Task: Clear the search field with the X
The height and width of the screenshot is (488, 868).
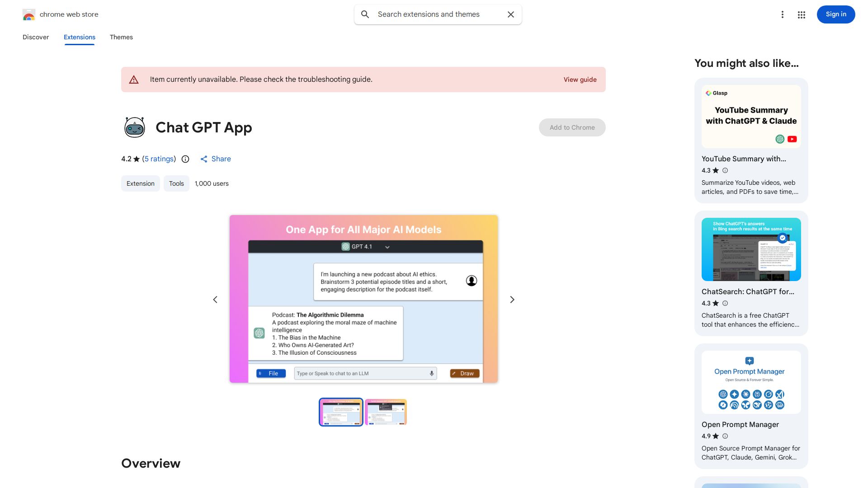Action: pos(510,14)
